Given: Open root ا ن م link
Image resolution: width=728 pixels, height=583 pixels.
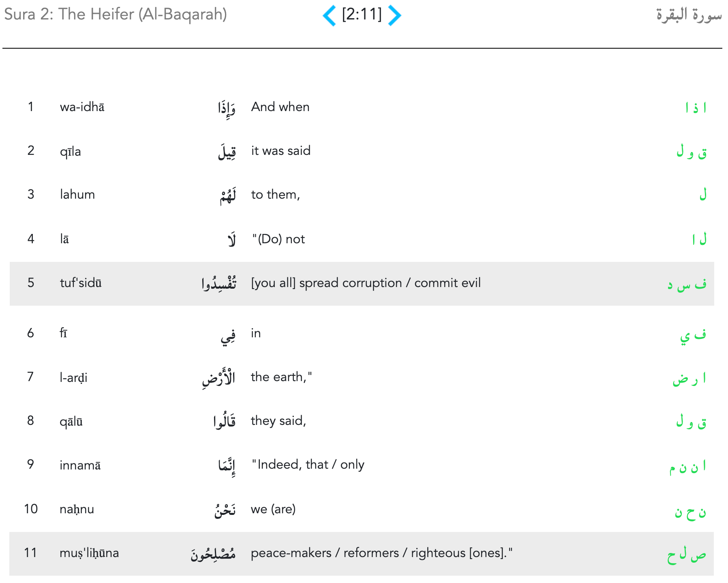Looking at the screenshot, I should 687,467.
